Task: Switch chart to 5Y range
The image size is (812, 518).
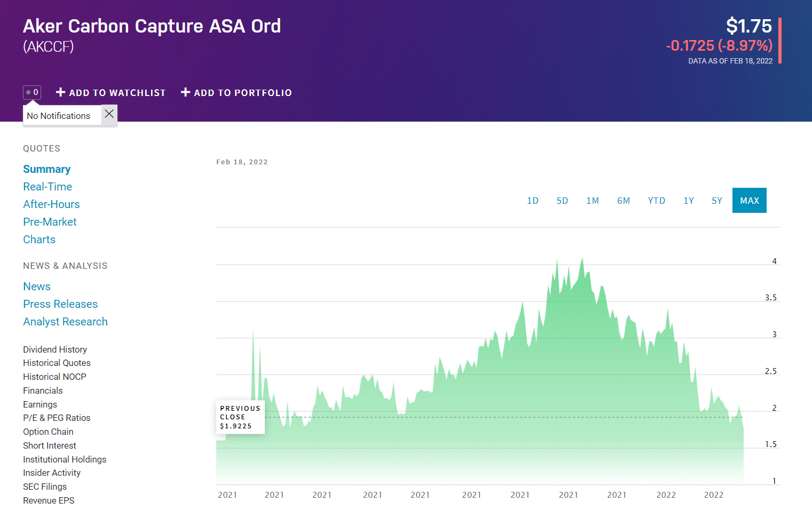Action: (717, 201)
